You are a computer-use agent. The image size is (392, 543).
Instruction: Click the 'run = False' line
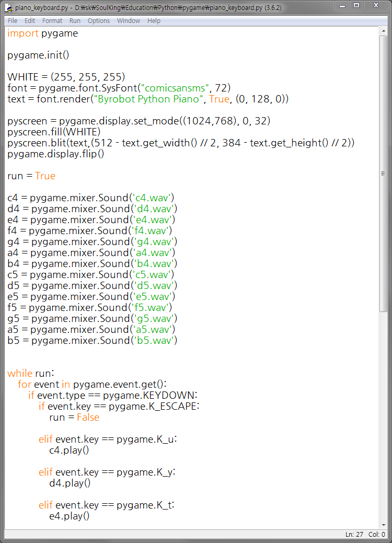tap(74, 417)
